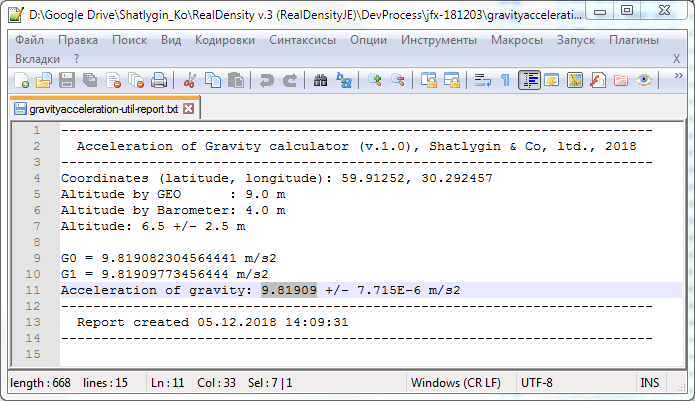Image resolution: width=695 pixels, height=401 pixels.
Task: Close the current document via toolbar icon
Action: tap(113, 81)
